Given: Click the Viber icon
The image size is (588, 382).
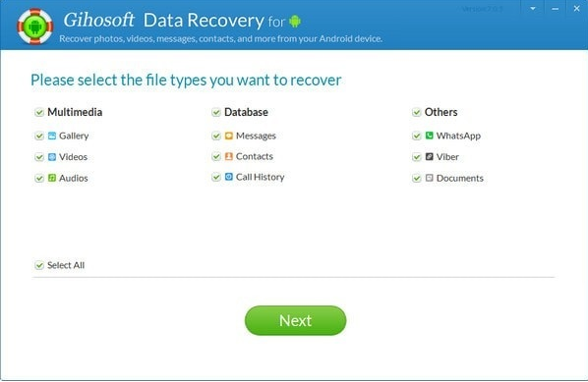Looking at the screenshot, I should 430,156.
